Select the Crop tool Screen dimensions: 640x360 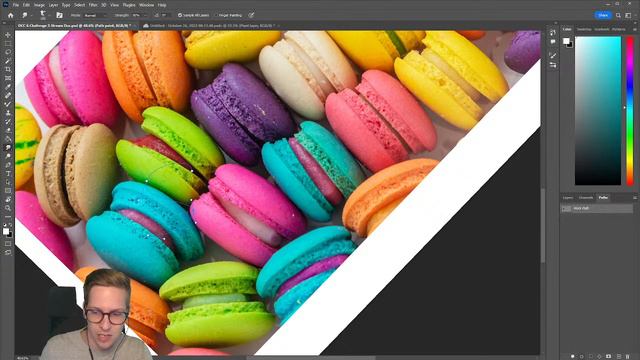pos(8,69)
